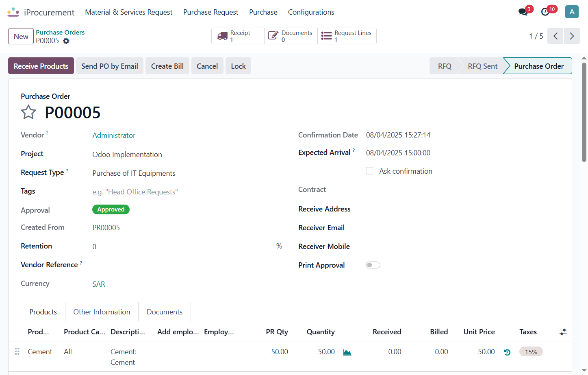Click the 15% tax tag
The width and height of the screenshot is (588, 375).
click(531, 352)
